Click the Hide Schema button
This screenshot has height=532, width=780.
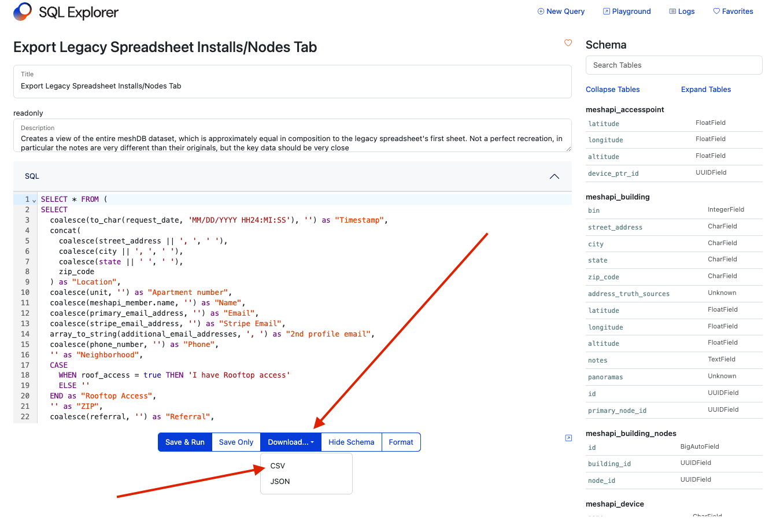tap(352, 442)
